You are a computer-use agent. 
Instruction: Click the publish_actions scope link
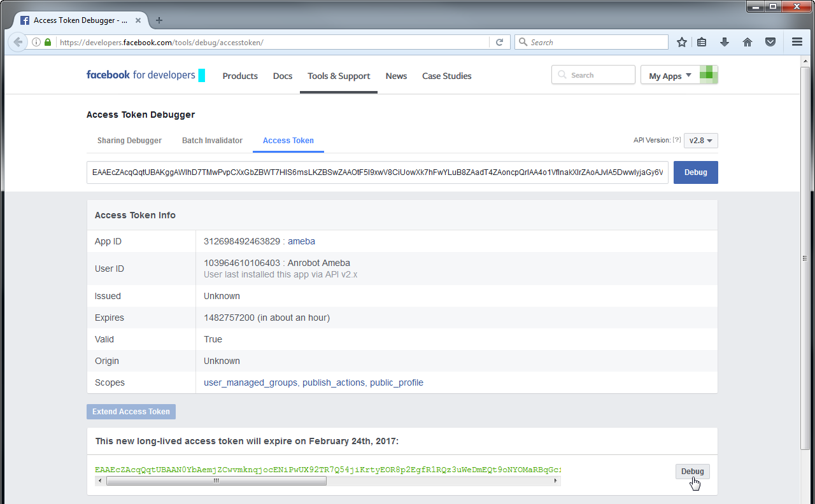click(x=334, y=382)
